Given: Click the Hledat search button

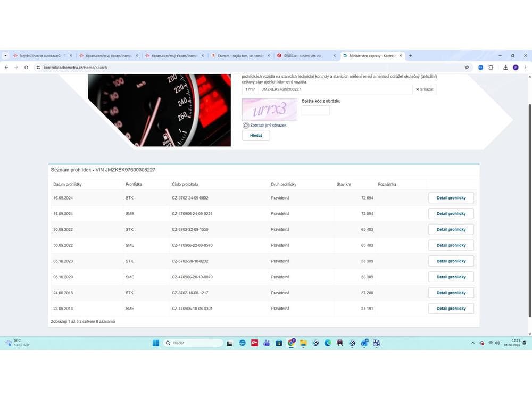Looking at the screenshot, I should click(x=256, y=135).
